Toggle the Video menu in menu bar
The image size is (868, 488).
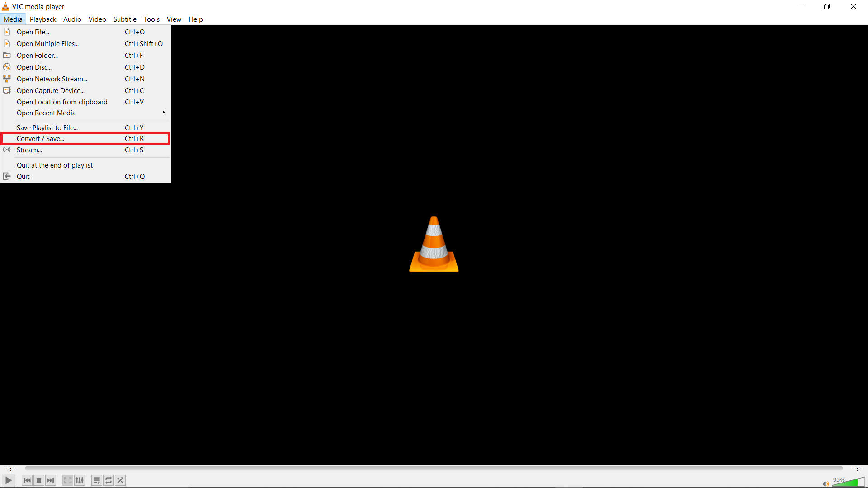click(97, 19)
